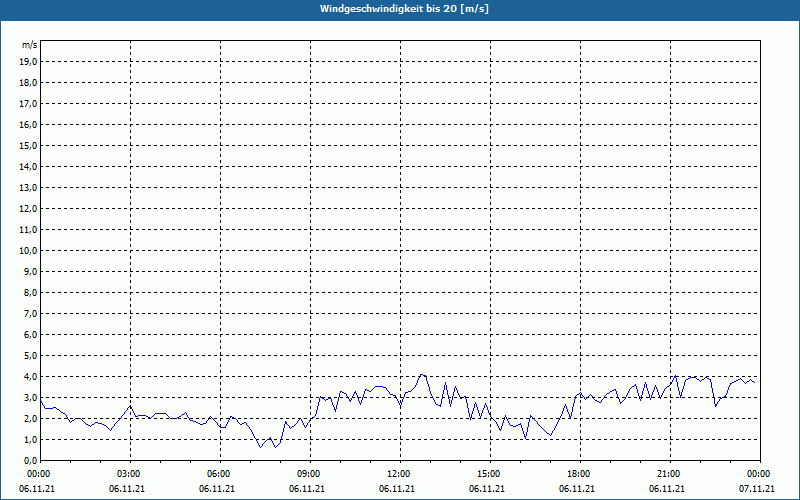The image size is (800, 500).
Task: Click the '17,0' y-axis label
Action: coord(29,104)
